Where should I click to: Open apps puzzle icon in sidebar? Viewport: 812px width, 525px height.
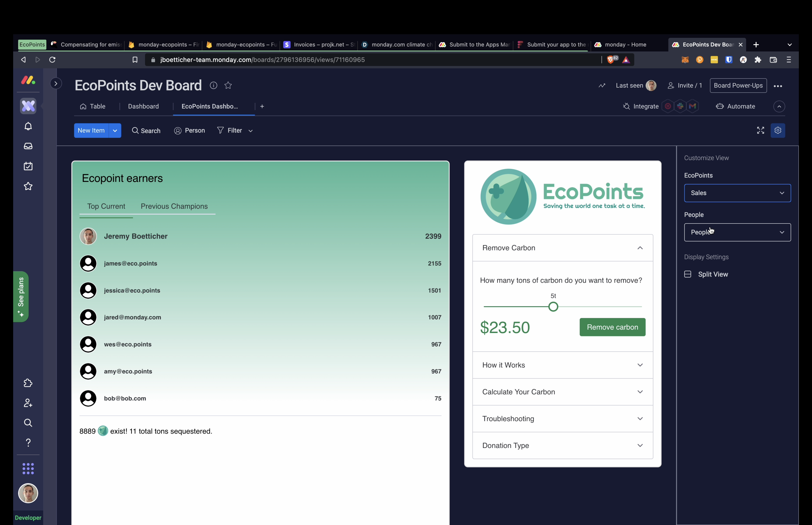click(x=28, y=383)
